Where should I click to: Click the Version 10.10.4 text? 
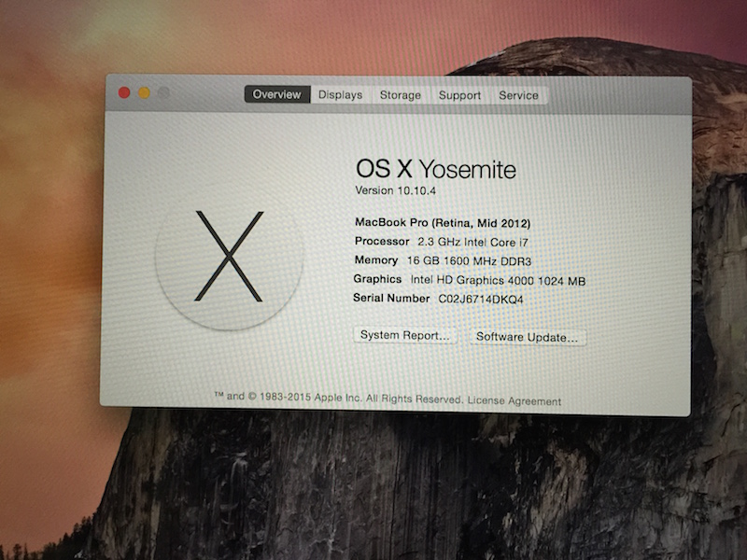pyautogui.click(x=395, y=190)
